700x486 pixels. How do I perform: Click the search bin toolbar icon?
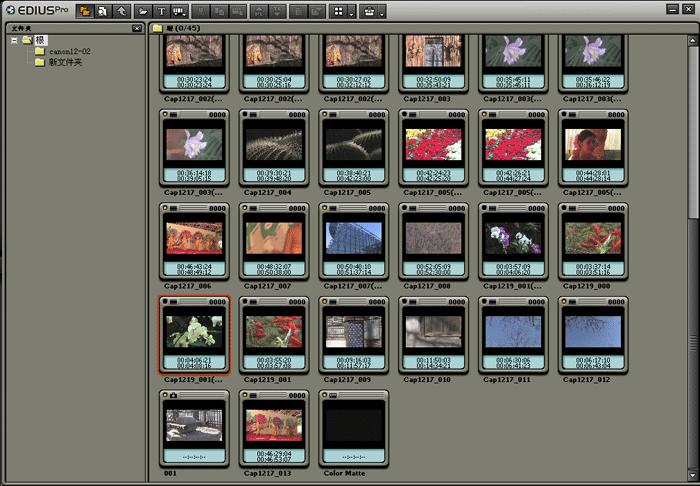tap(102, 12)
